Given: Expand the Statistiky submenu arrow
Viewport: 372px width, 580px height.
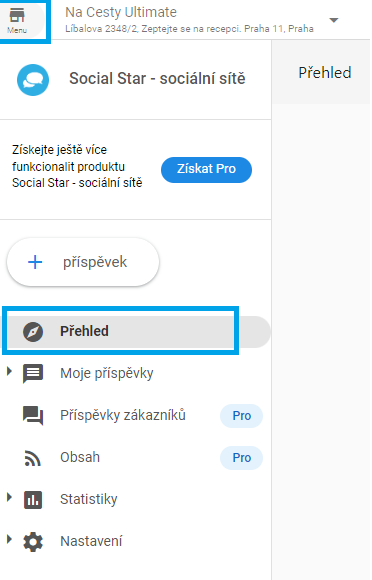Looking at the screenshot, I should pos(10,497).
